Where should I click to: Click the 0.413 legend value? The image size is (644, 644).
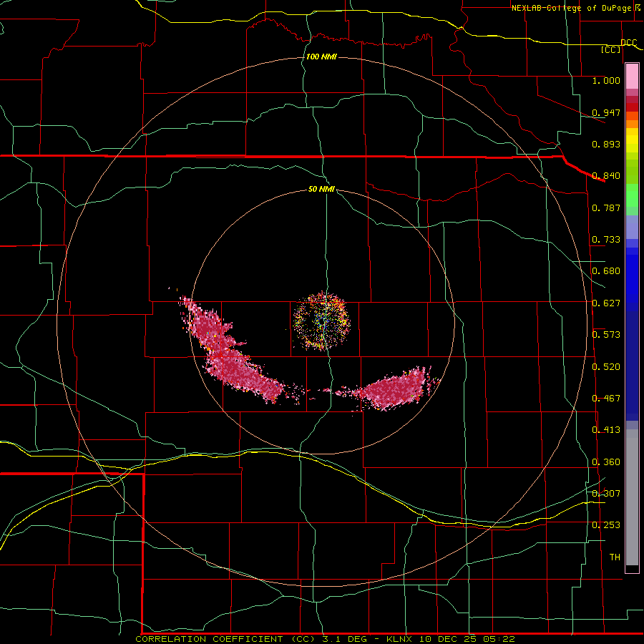pos(606,430)
